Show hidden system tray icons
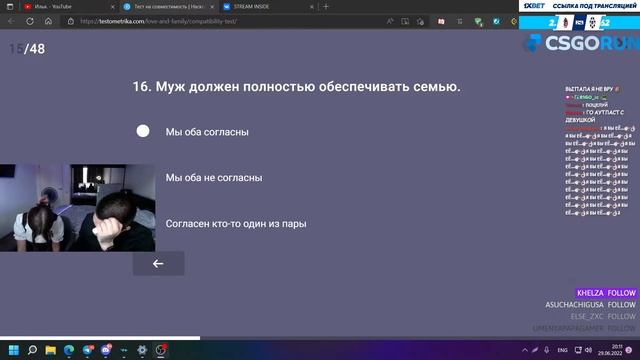 click(525, 350)
